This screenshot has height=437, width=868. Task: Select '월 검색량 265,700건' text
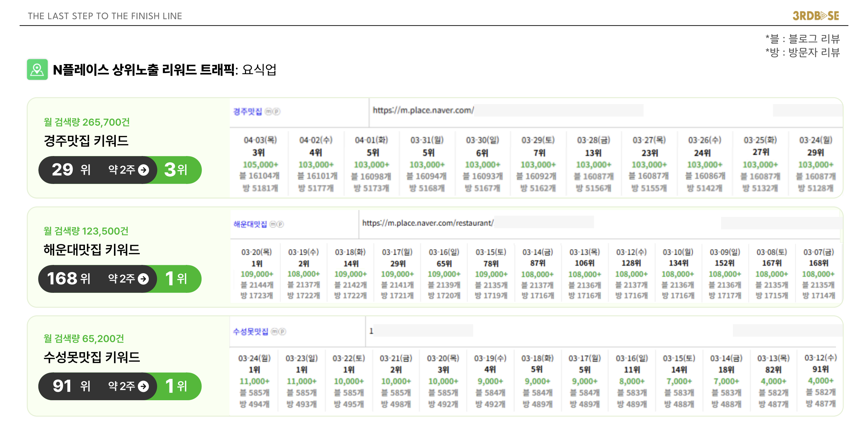87,122
